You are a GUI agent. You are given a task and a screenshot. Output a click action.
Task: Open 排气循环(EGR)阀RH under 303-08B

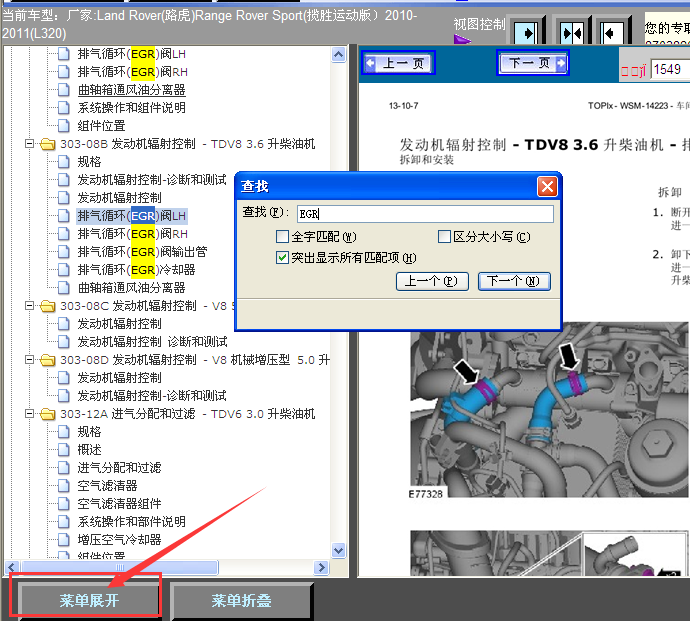132,234
